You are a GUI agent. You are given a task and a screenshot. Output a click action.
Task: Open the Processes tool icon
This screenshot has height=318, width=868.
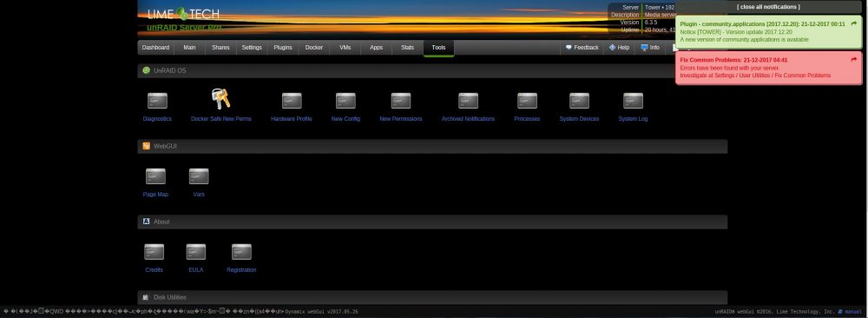[527, 101]
